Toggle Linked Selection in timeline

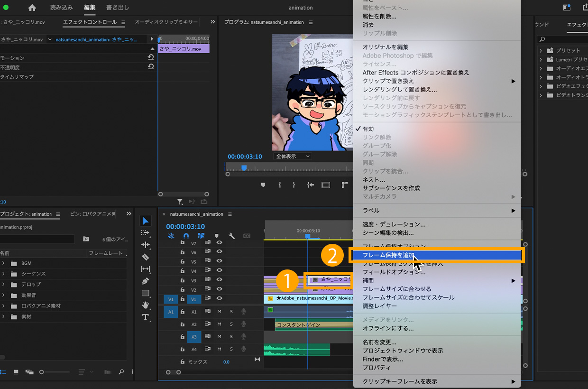click(x=201, y=236)
